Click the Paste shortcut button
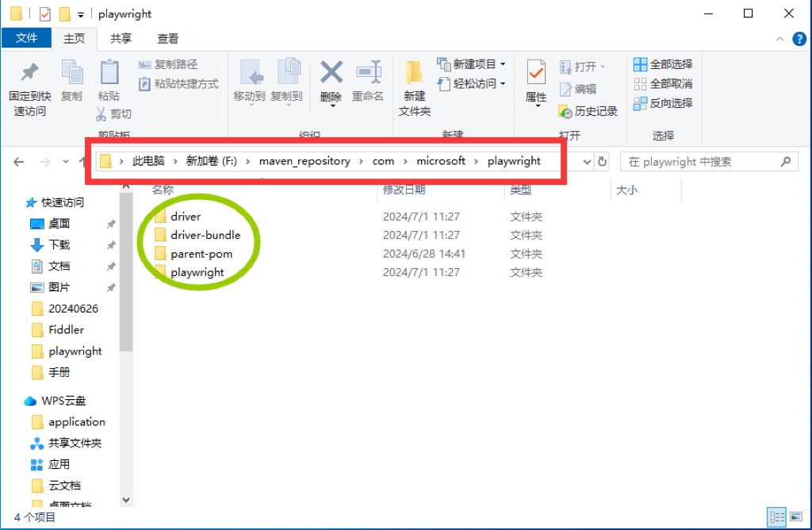The image size is (812, 530). pos(178,84)
